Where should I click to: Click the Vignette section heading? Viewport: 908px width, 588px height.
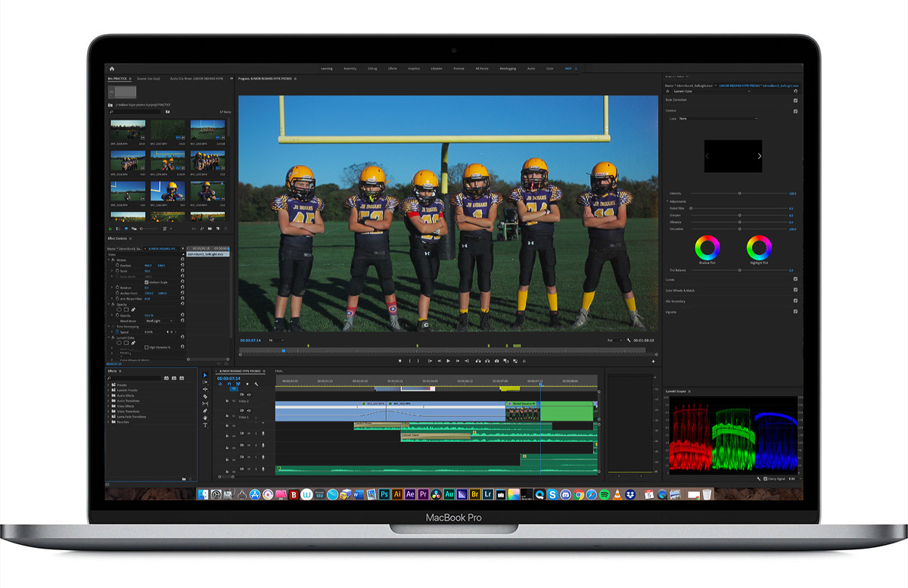[x=670, y=312]
